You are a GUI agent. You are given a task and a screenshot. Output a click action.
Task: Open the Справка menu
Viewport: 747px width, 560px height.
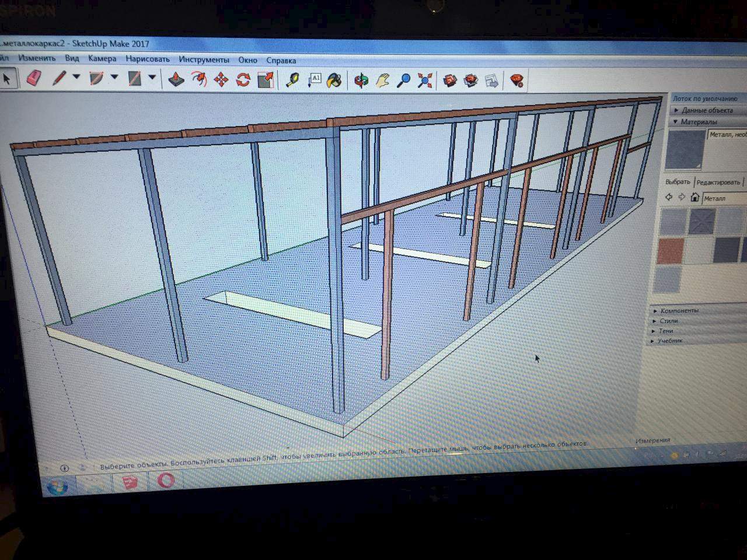pos(281,60)
